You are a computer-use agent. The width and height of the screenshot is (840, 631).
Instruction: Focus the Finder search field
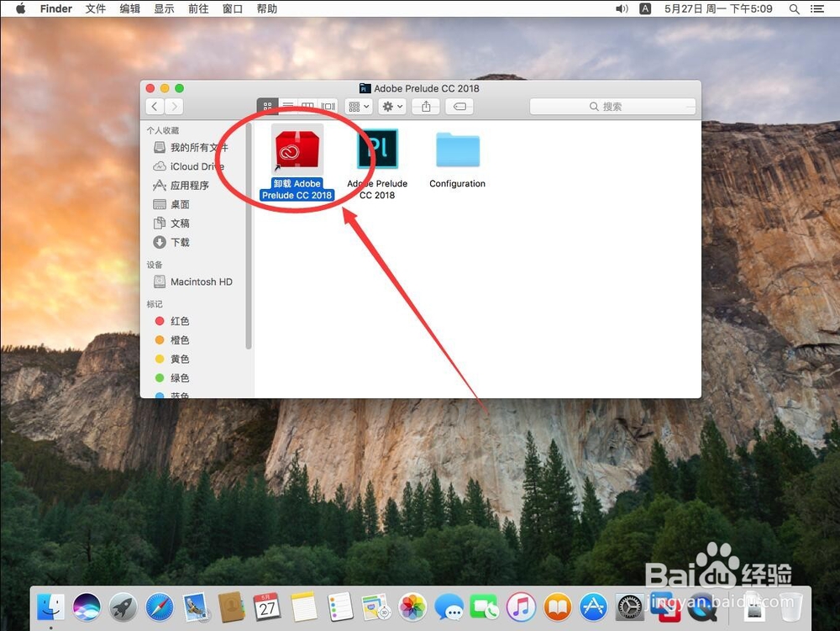612,106
